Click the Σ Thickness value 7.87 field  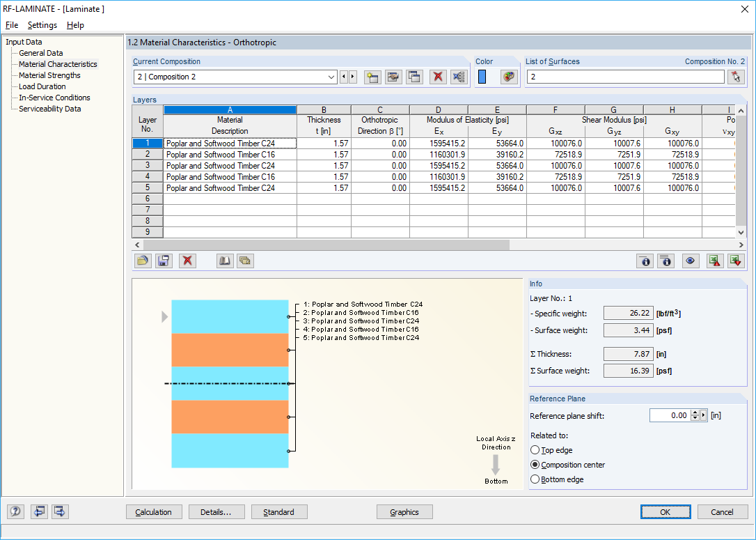(x=629, y=354)
